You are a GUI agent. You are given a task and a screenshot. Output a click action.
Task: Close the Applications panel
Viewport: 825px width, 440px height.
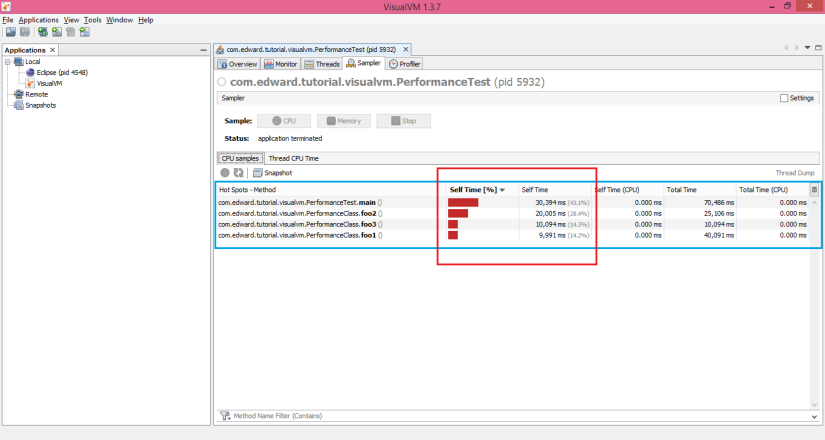(53, 50)
